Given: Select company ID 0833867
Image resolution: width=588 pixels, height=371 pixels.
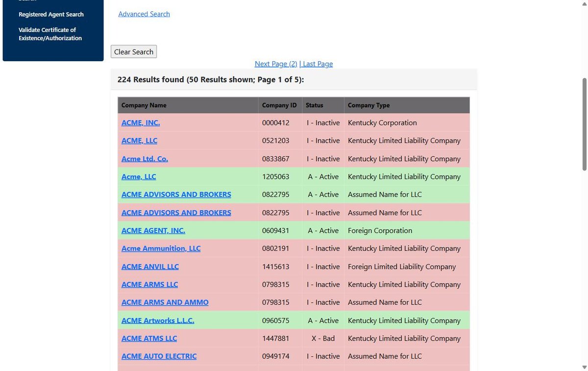Looking at the screenshot, I should [276, 159].
